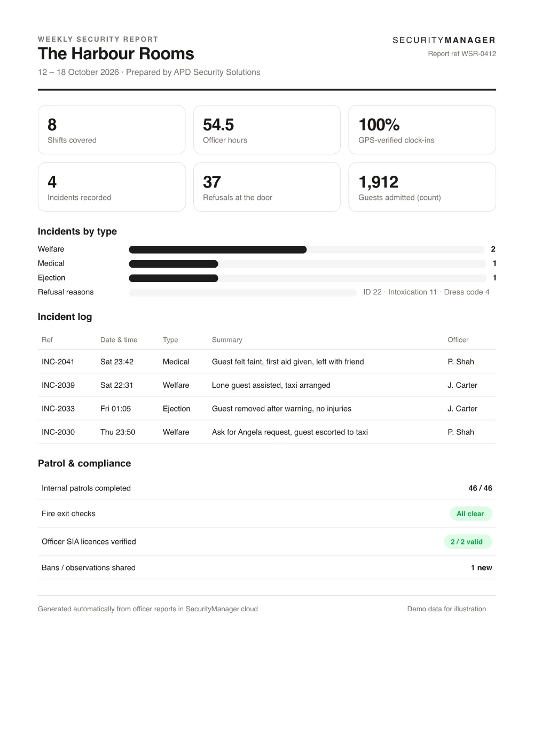The width and height of the screenshot is (534, 756).
Task: Click the Welfare incident bar
Action: pos(307,250)
